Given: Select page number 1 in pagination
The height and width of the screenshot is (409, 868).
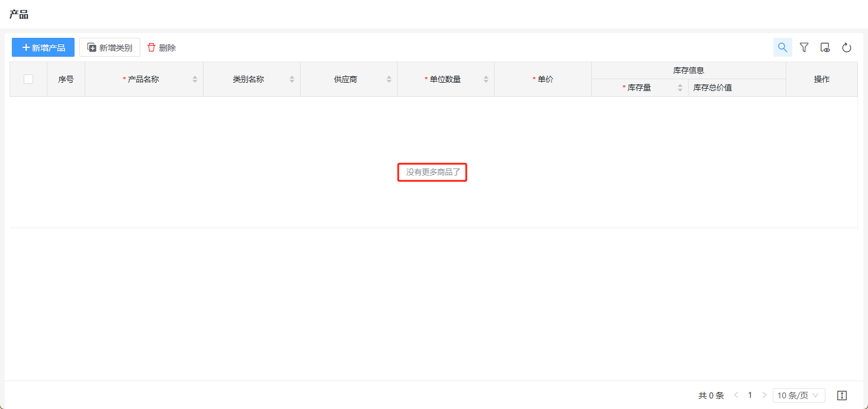Looking at the screenshot, I should click(x=750, y=395).
